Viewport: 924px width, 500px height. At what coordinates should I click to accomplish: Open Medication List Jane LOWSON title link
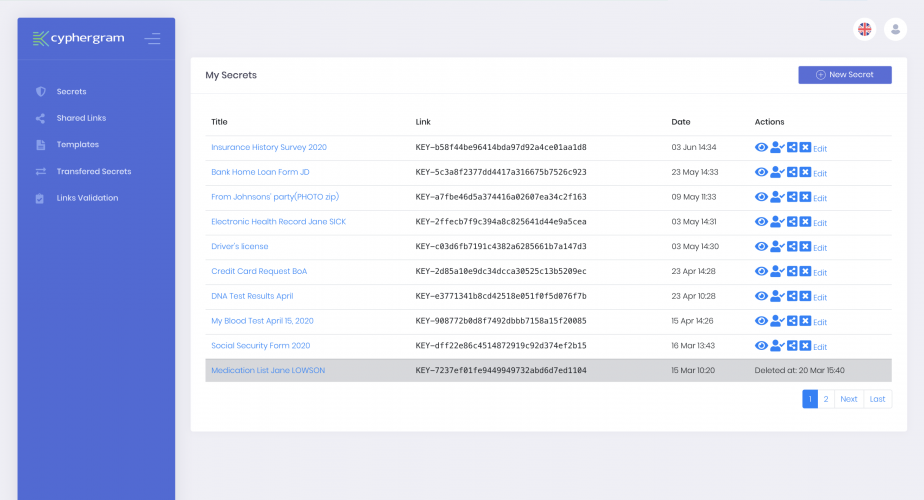(268, 370)
